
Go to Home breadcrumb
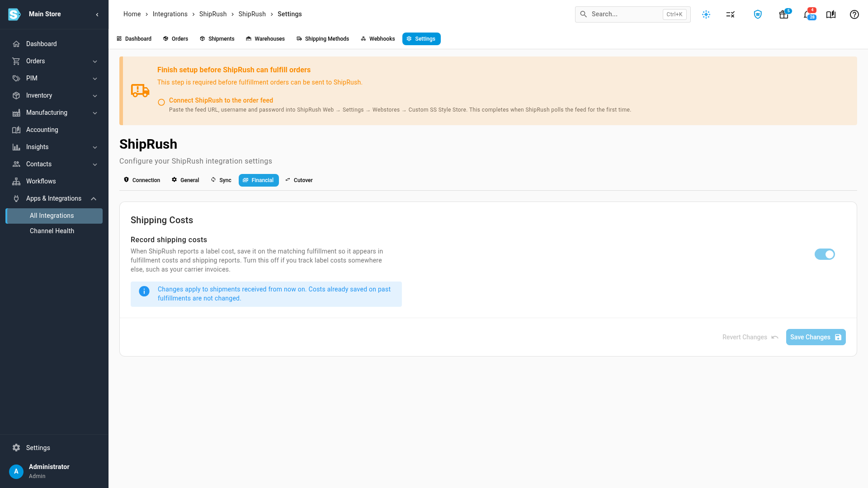tap(132, 14)
